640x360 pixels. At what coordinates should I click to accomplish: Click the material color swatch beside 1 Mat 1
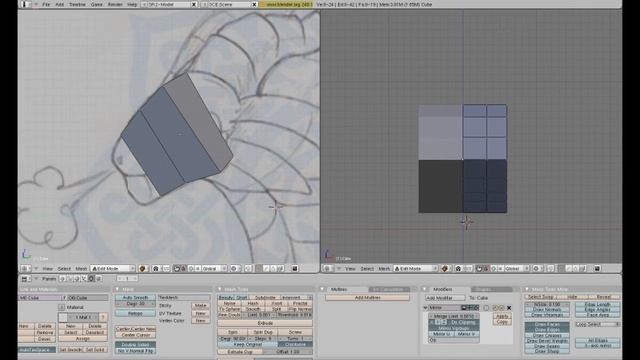click(63, 317)
